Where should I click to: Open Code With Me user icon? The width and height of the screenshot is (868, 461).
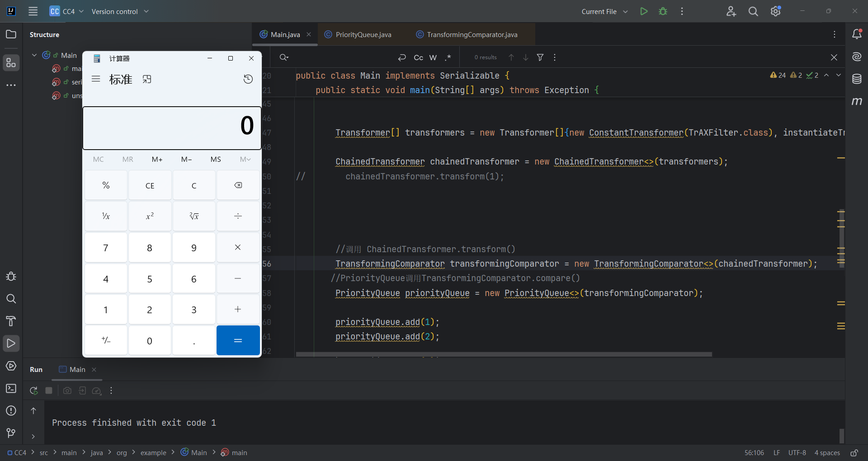point(731,11)
